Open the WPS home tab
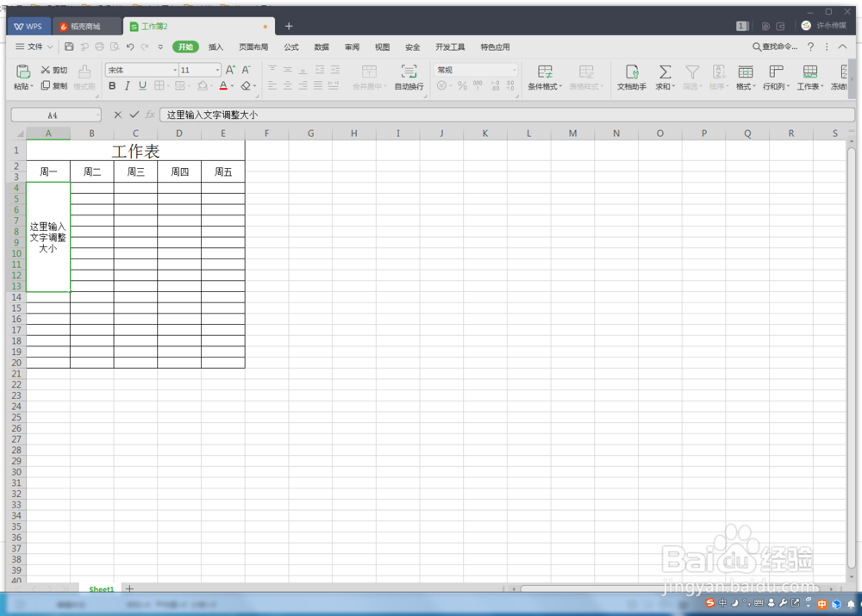Image resolution: width=862 pixels, height=616 pixels. pos(28,26)
